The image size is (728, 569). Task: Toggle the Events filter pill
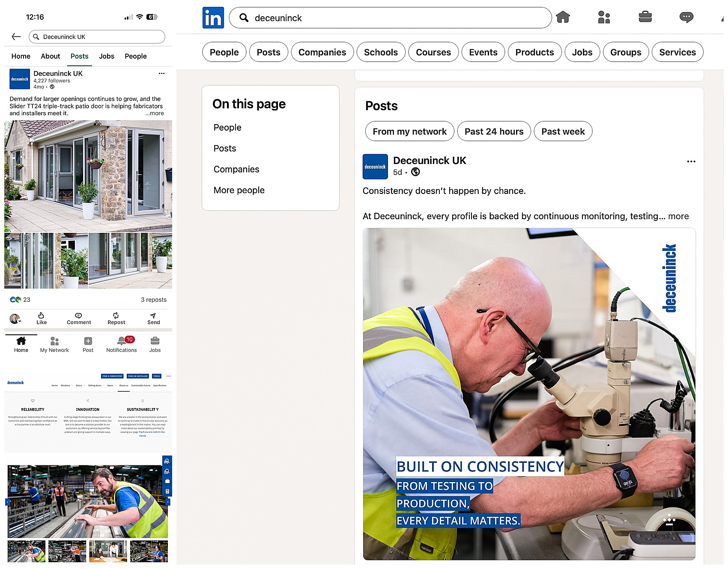[x=483, y=52]
